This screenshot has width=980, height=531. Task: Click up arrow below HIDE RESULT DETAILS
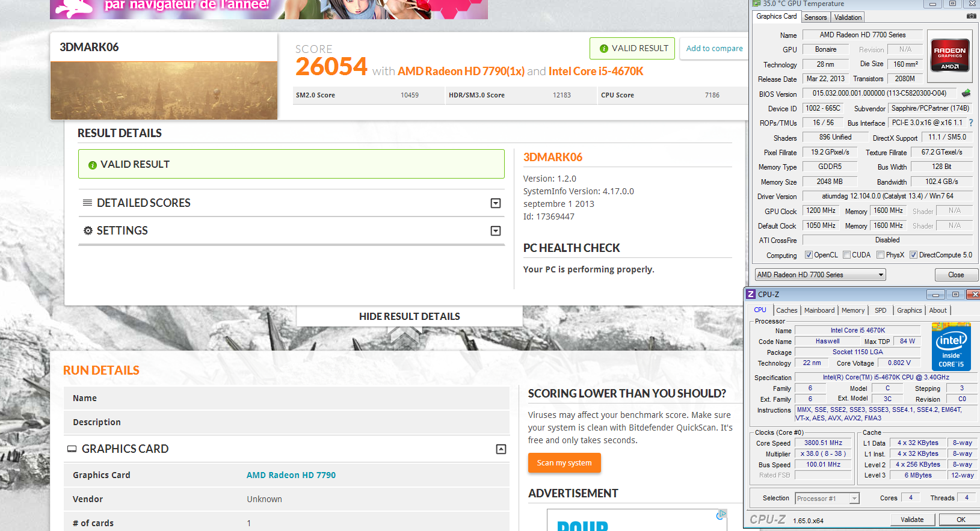(404, 336)
